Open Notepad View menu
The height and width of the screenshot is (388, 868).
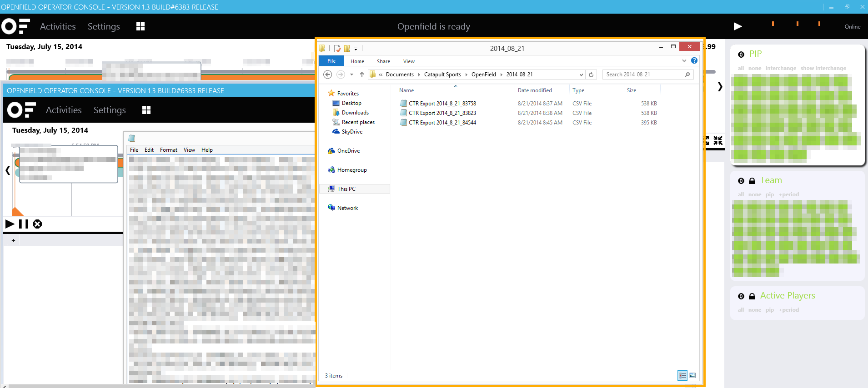(189, 150)
